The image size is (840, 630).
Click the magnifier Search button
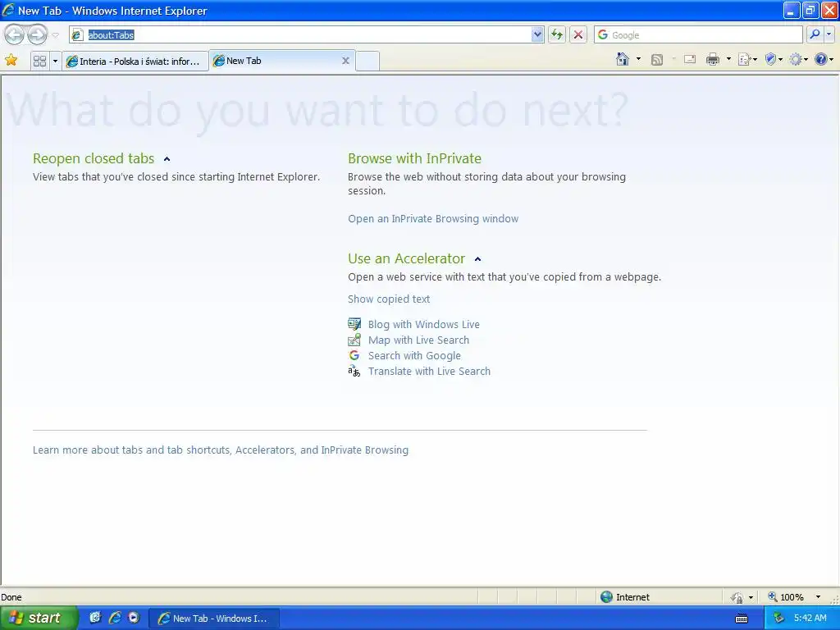[815, 34]
